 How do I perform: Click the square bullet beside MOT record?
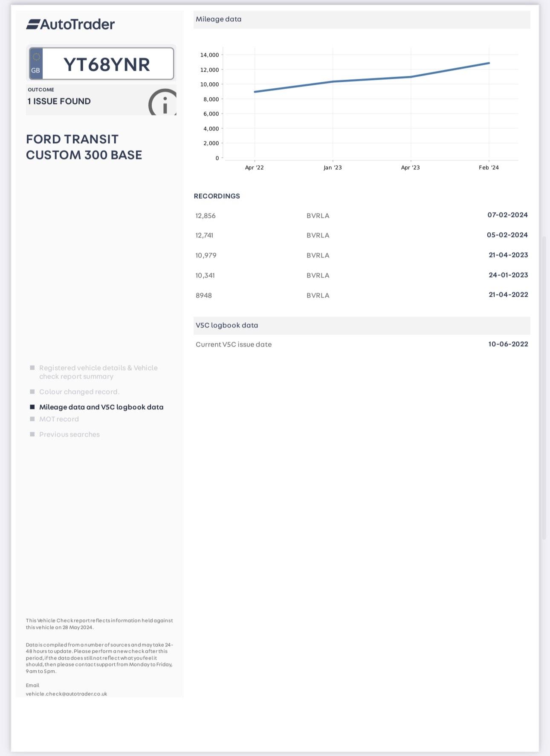tap(32, 419)
